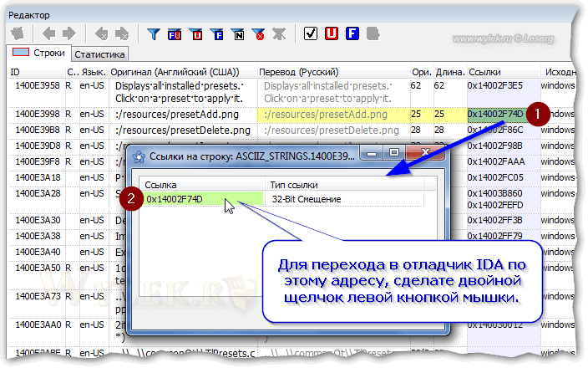The width and height of the screenshot is (588, 368).
Task: Select row ID 1400E3A30
Action: click(37, 220)
